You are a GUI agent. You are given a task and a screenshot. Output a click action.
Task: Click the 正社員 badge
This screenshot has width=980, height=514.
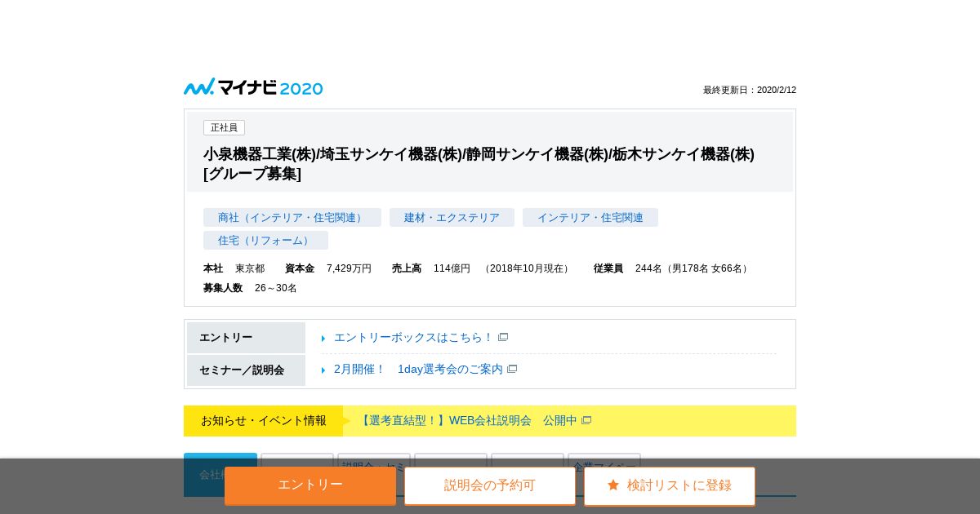pos(224,127)
